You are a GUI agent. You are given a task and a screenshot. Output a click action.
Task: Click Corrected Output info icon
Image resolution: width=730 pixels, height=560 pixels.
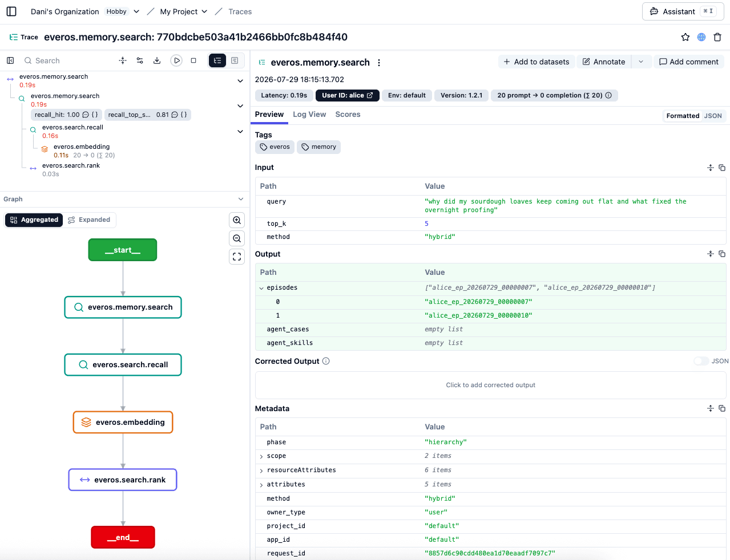pos(326,361)
